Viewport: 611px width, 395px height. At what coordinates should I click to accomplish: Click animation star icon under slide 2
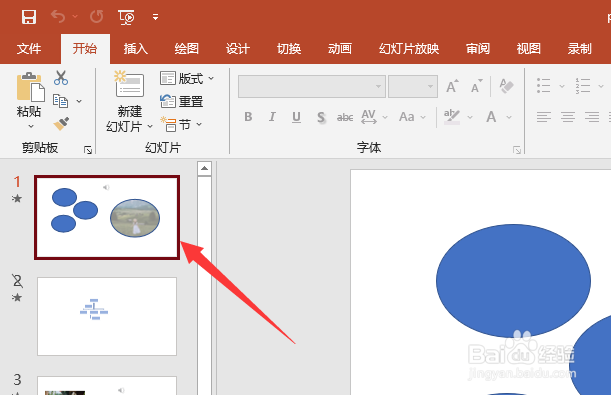pyautogui.click(x=17, y=298)
